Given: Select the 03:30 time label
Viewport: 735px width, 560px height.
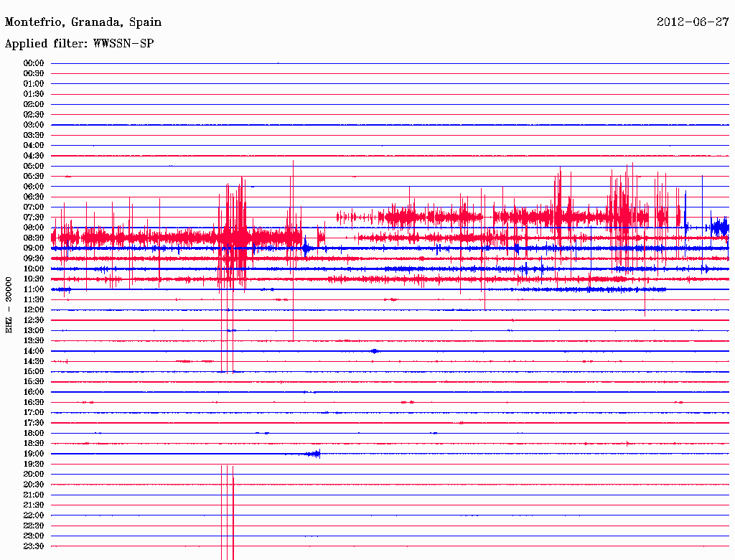Looking at the screenshot, I should [x=34, y=135].
